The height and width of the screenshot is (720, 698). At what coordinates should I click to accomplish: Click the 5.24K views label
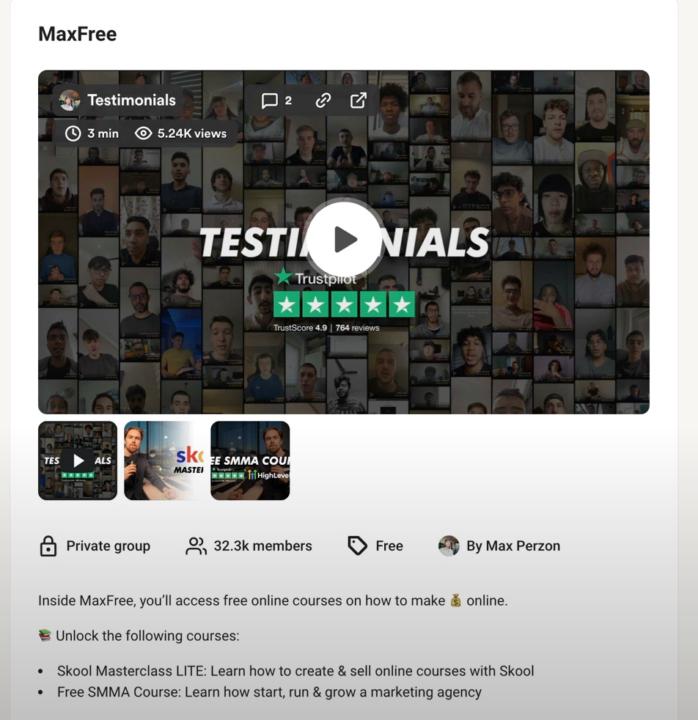click(x=192, y=134)
